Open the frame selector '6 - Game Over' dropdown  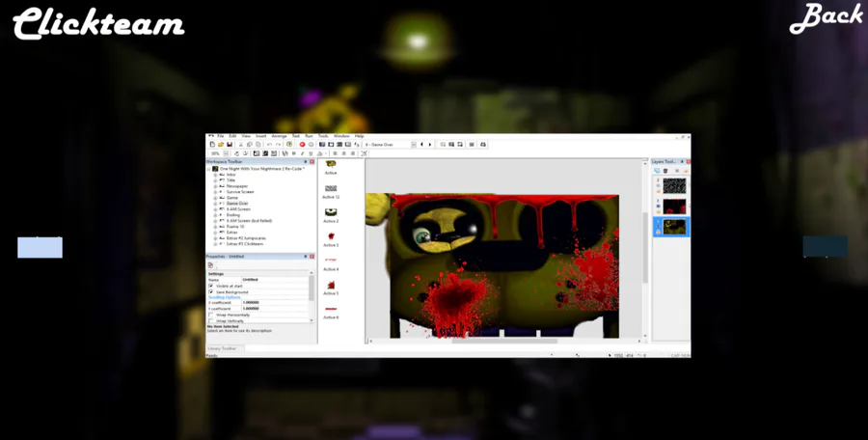pos(414,144)
